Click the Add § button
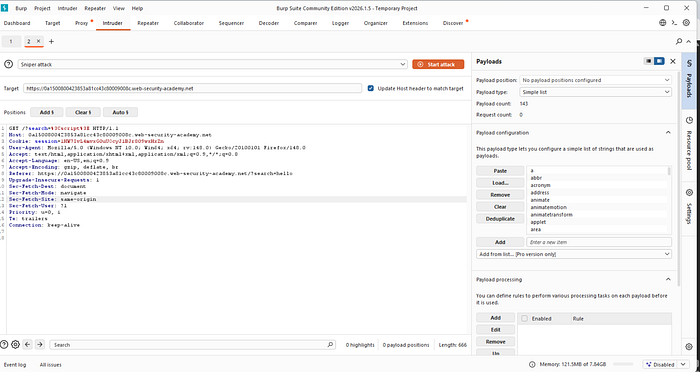The width and height of the screenshot is (700, 372). click(x=46, y=112)
